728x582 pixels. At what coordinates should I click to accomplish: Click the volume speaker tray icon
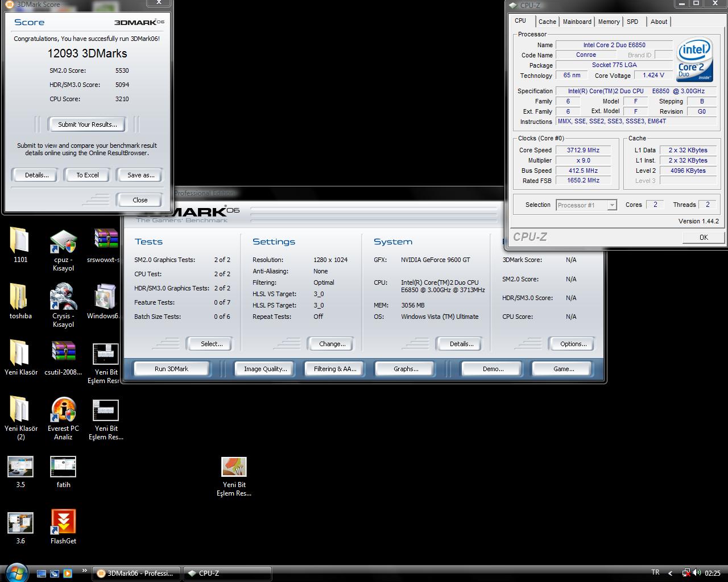point(697,573)
